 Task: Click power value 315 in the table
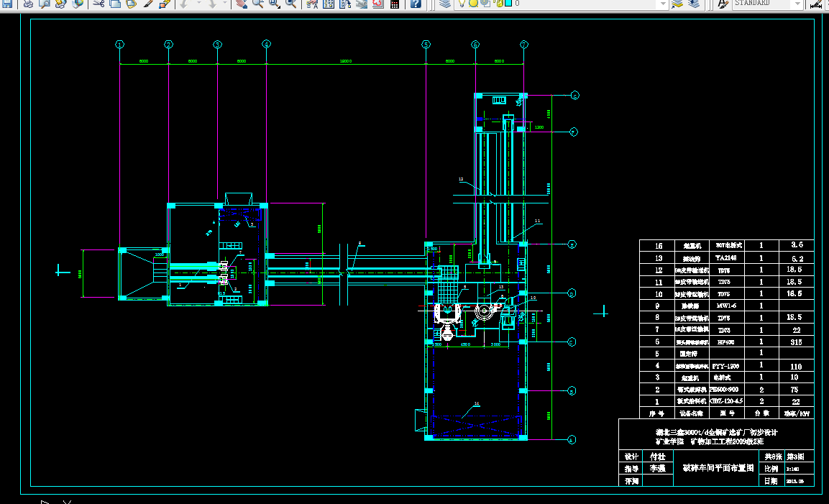[796, 342]
